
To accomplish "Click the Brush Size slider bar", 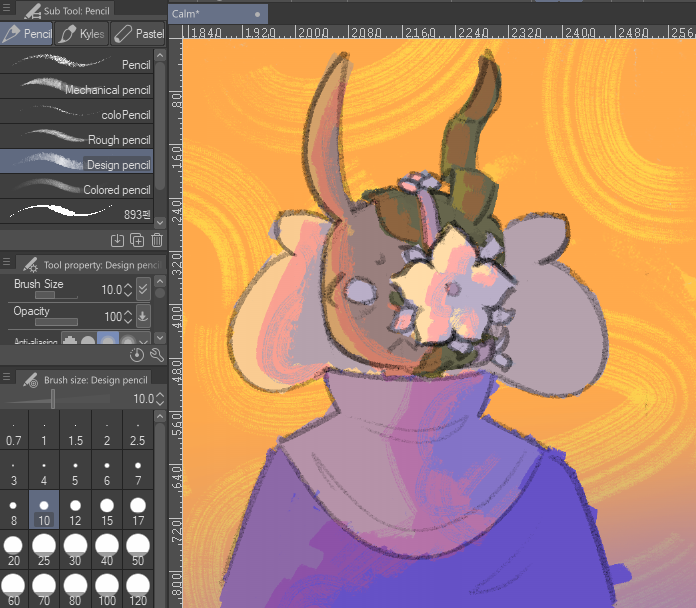I will point(56,296).
